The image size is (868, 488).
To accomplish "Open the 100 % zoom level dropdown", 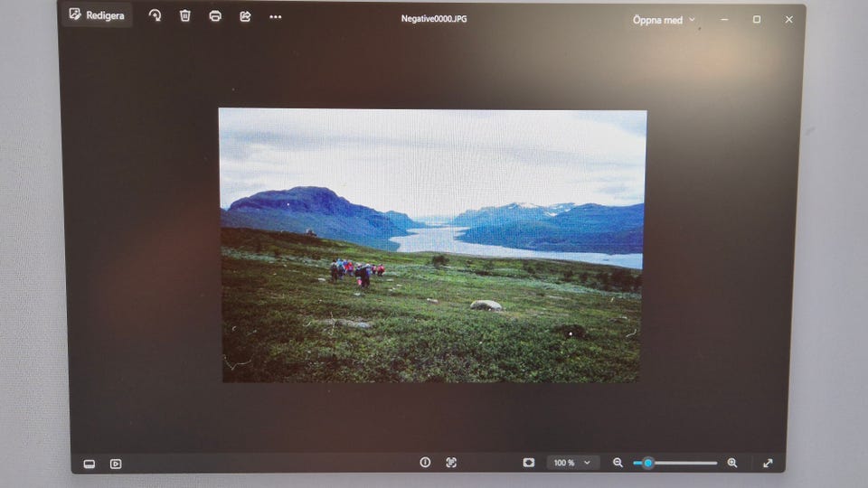I will [x=572, y=463].
